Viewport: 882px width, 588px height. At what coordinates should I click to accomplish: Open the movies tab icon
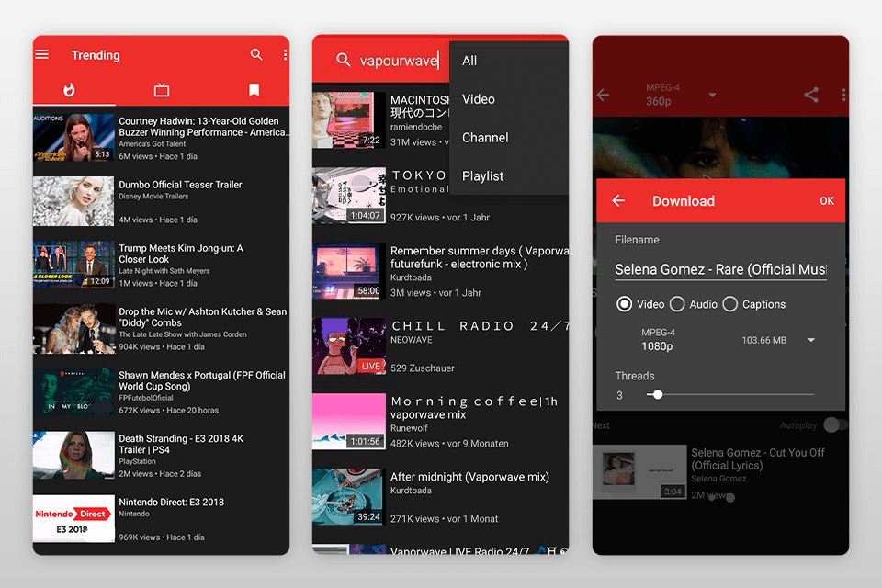162,90
